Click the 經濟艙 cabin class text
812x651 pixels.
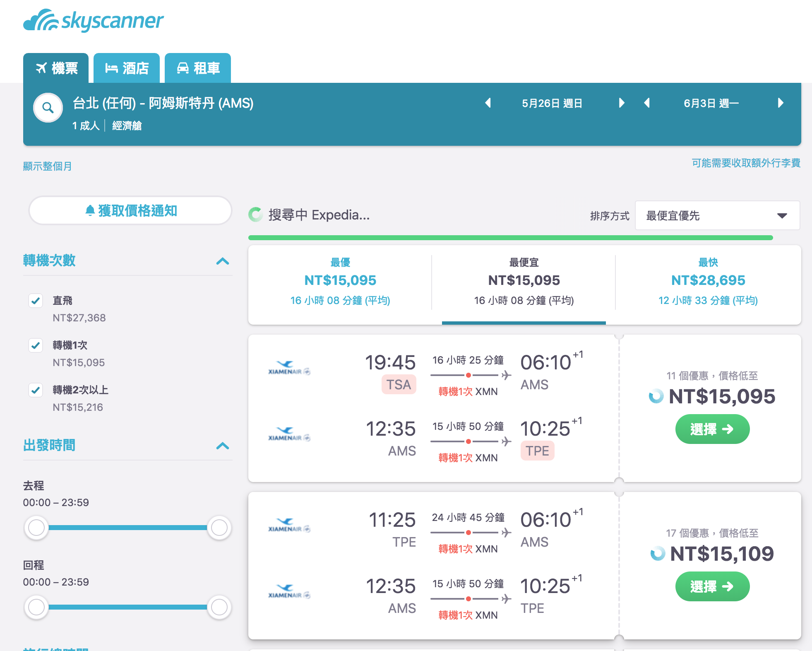pyautogui.click(x=127, y=125)
